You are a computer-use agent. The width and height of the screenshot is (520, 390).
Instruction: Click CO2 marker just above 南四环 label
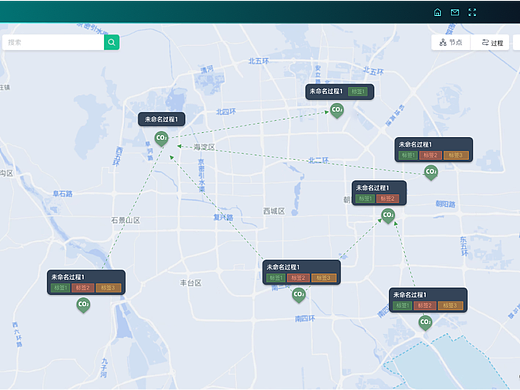(299, 295)
